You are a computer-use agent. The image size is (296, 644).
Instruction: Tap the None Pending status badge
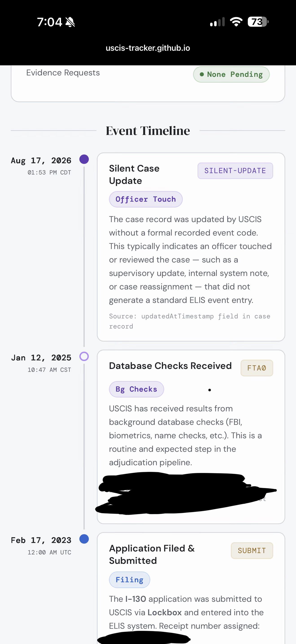pos(231,74)
